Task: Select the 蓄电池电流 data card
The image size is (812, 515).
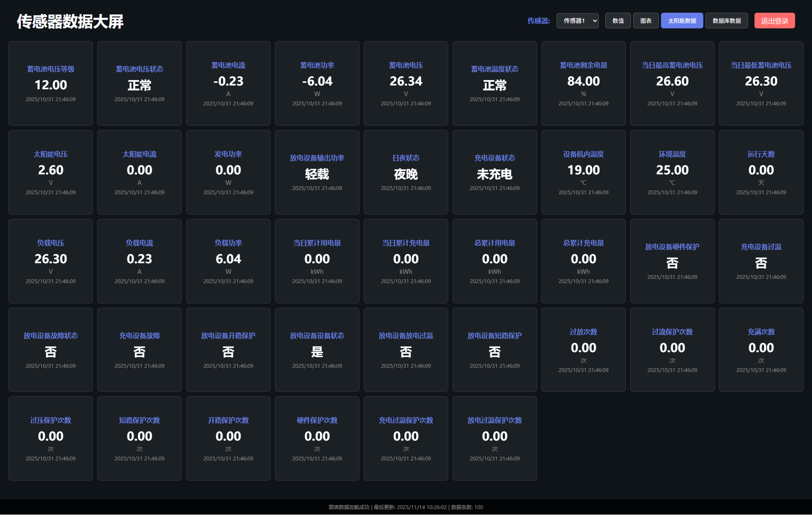Action: pyautogui.click(x=228, y=83)
